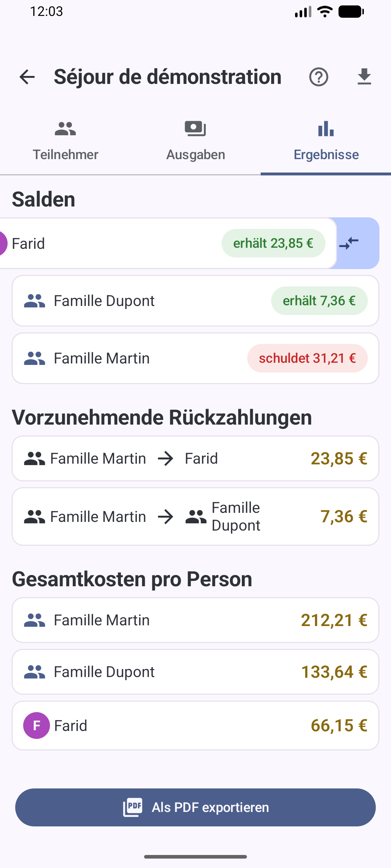This screenshot has width=391, height=868.
Task: Open the help question mark icon
Action: click(319, 77)
